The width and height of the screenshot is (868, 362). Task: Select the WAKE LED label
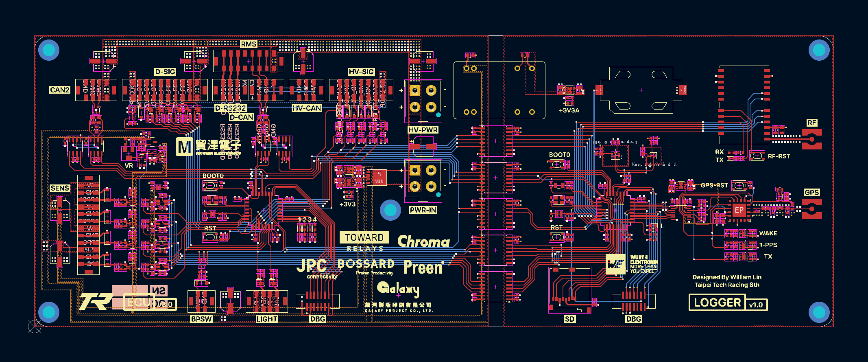(x=768, y=233)
